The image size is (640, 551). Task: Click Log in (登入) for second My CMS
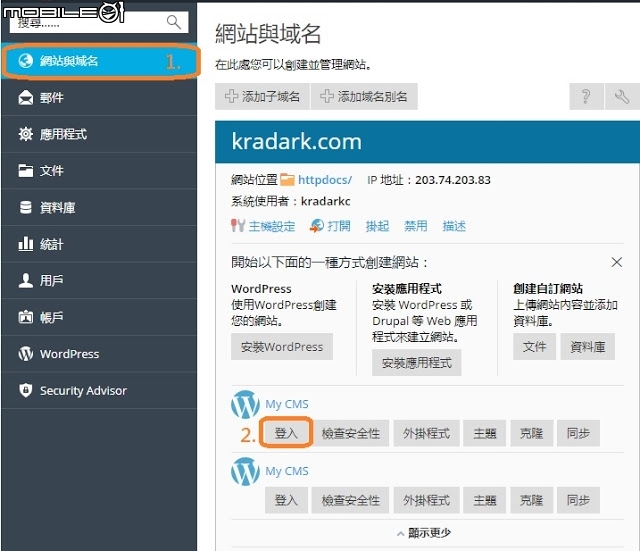point(286,500)
